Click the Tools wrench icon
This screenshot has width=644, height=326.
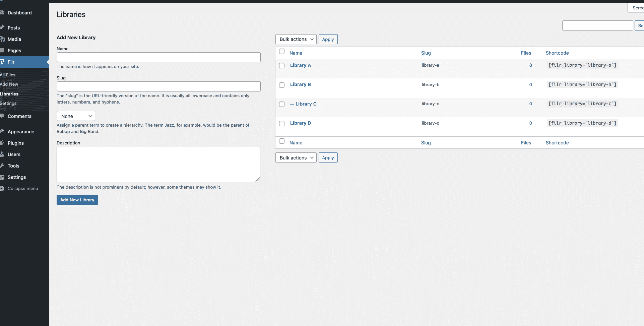[x=2, y=166]
